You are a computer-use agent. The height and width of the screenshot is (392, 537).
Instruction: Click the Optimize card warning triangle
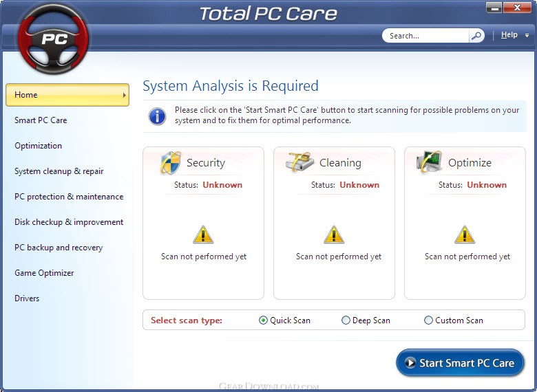pyautogui.click(x=465, y=235)
